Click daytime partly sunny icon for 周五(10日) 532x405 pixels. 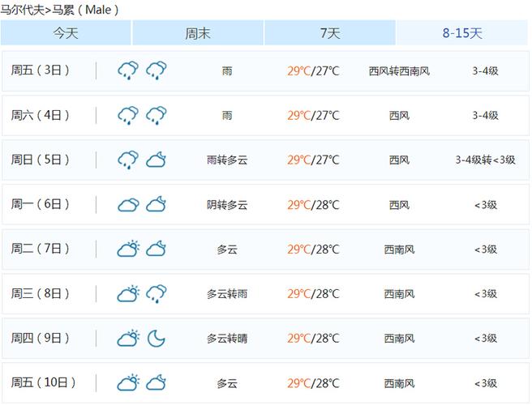pos(128,382)
